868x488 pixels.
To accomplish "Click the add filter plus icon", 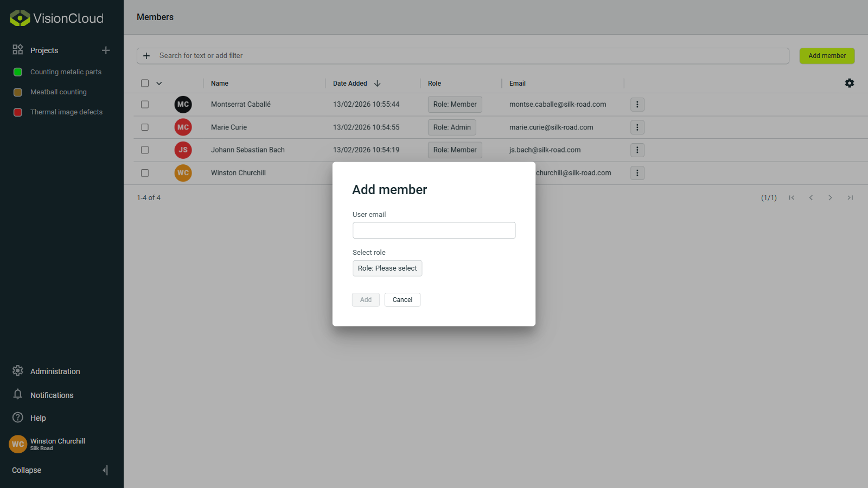I will point(146,56).
